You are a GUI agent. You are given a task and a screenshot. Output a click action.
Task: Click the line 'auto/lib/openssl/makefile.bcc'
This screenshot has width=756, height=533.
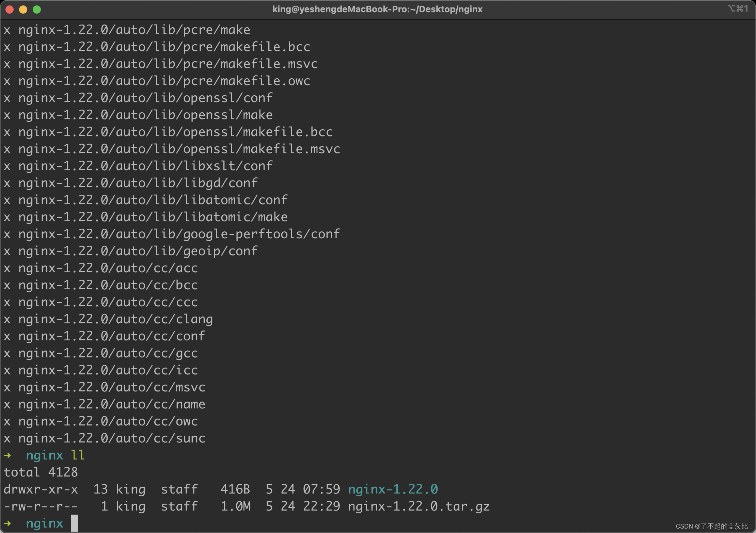tap(168, 132)
